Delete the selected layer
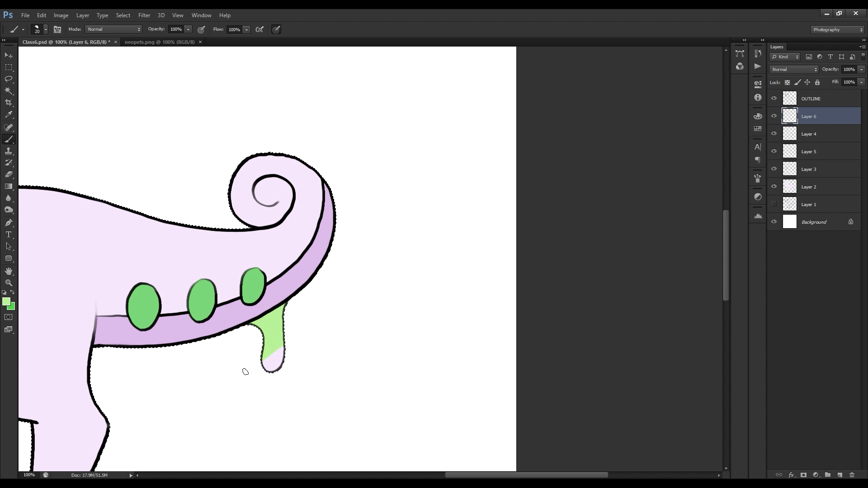The height and width of the screenshot is (488, 868). click(x=852, y=475)
